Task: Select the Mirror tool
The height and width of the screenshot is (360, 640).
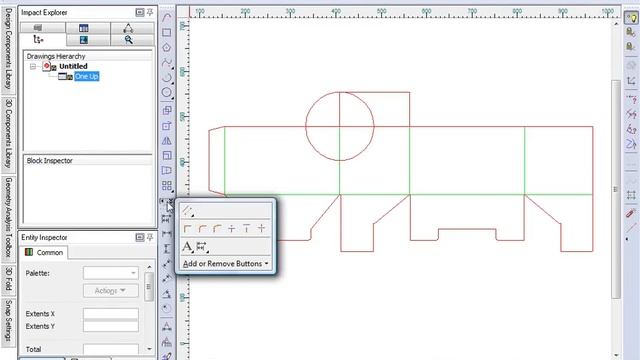Action: click(167, 141)
